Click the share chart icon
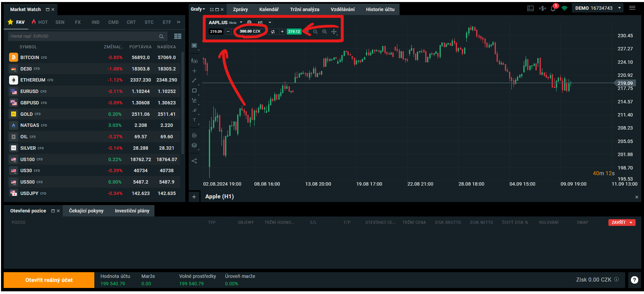Viewport: 644px width, 294px height. (194, 161)
